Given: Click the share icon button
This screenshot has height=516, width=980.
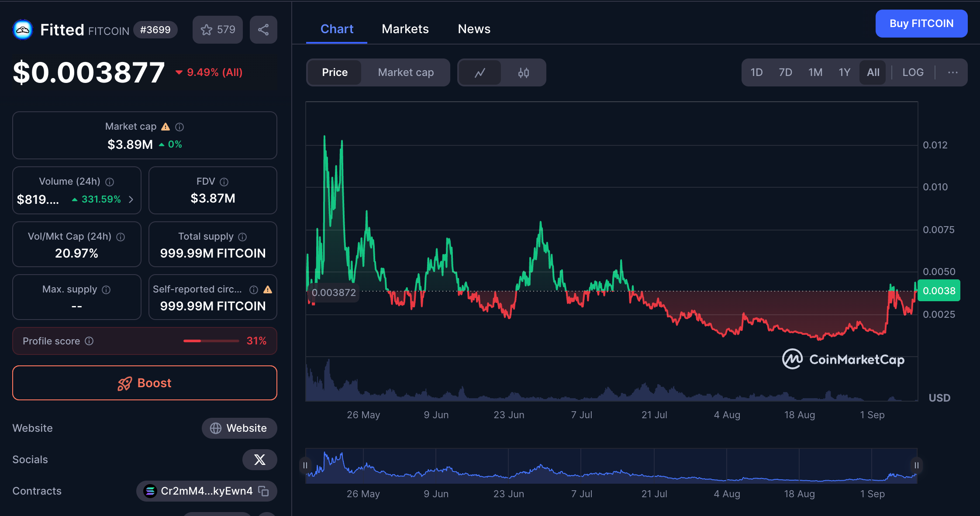Looking at the screenshot, I should [263, 30].
